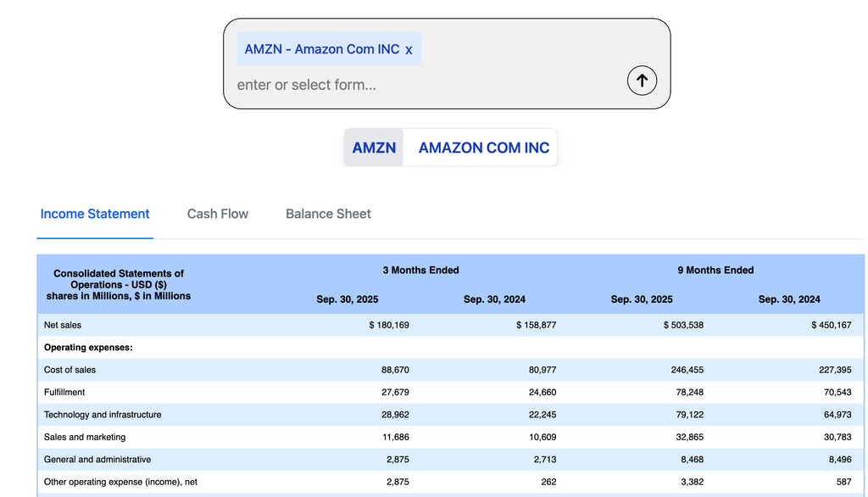Select the Sep. 30, 2025 column heading
This screenshot has width=868, height=497.
coord(348,299)
